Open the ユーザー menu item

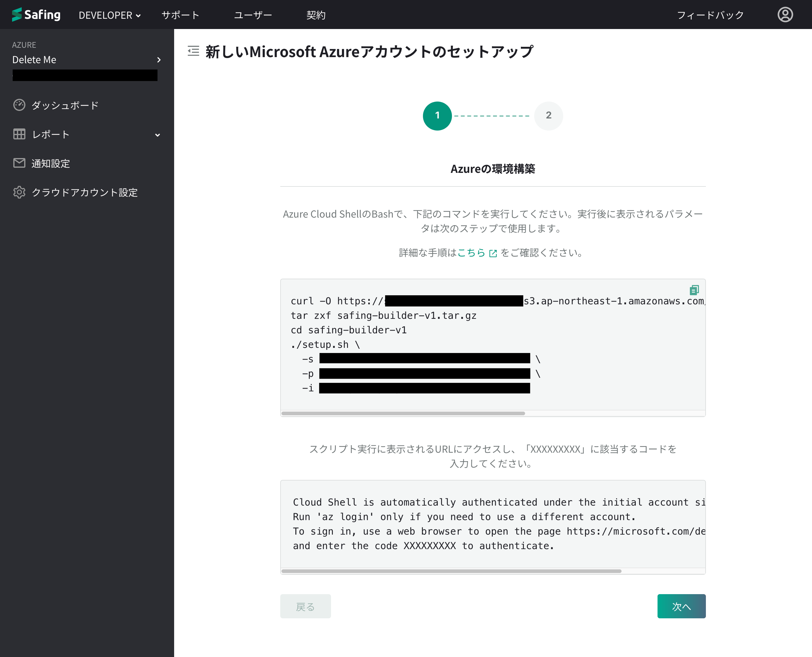[x=253, y=15]
